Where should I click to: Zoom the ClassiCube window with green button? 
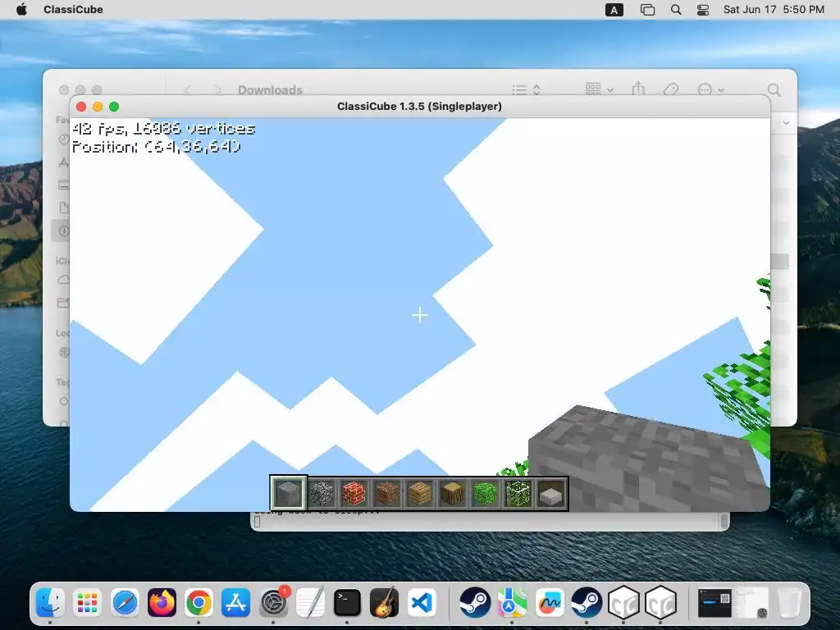pyautogui.click(x=114, y=107)
